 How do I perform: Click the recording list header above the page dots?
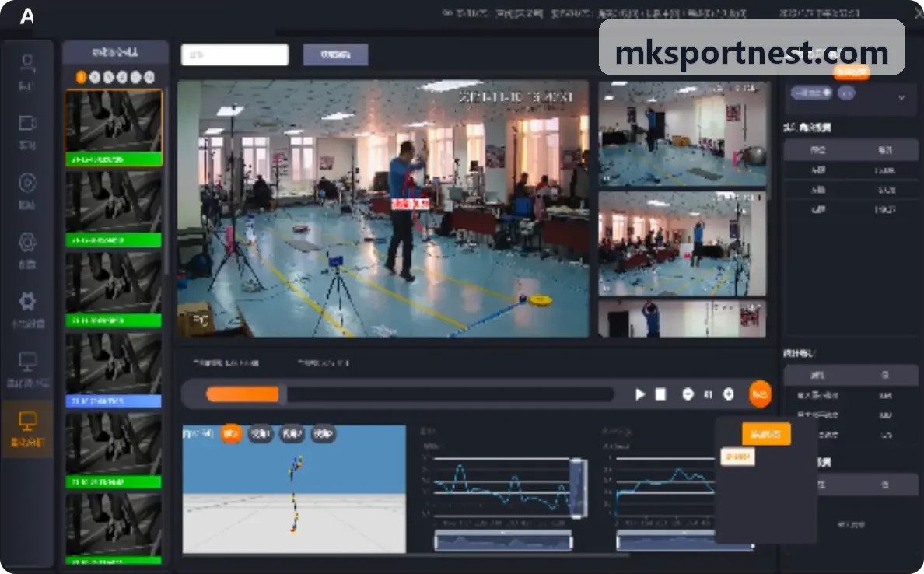115,52
